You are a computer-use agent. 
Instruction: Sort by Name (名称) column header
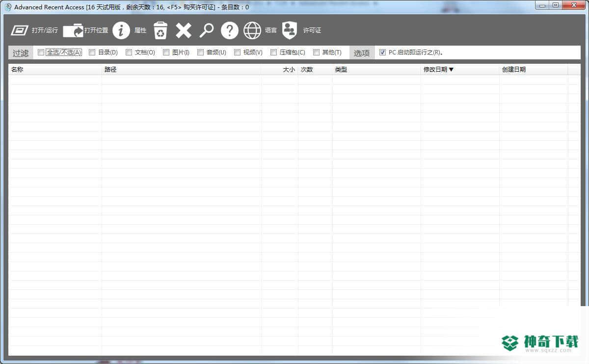pos(55,70)
